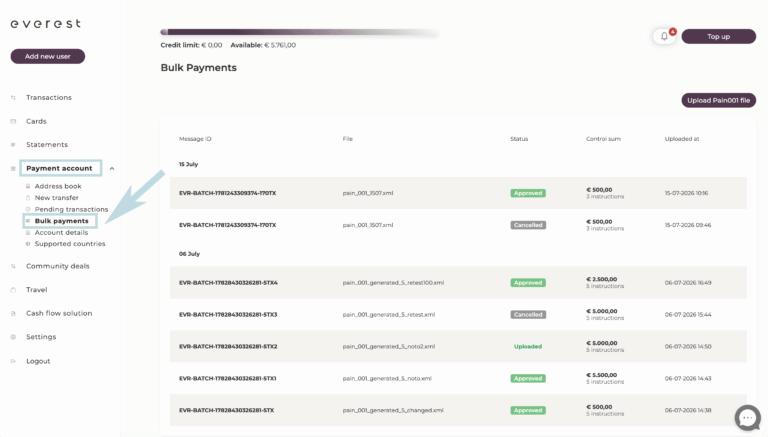Click the Settings gear icon
The image size is (768, 437).
[13, 337]
